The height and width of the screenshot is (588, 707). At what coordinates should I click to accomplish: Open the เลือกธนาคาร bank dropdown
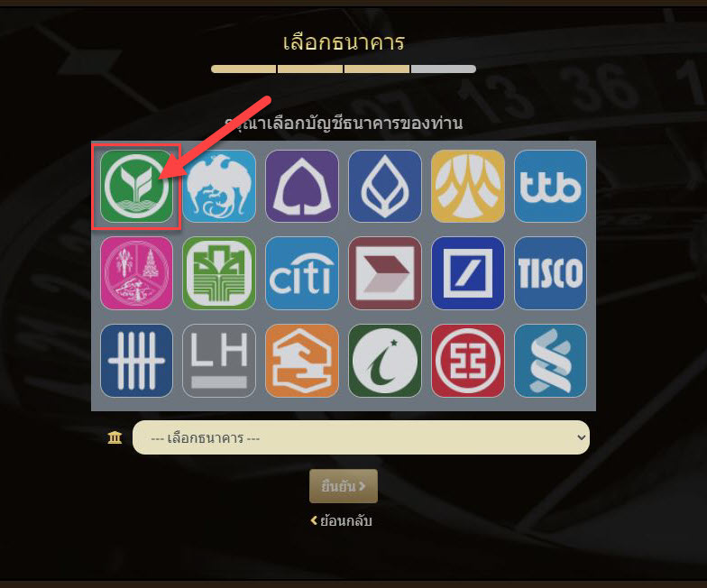[361, 437]
